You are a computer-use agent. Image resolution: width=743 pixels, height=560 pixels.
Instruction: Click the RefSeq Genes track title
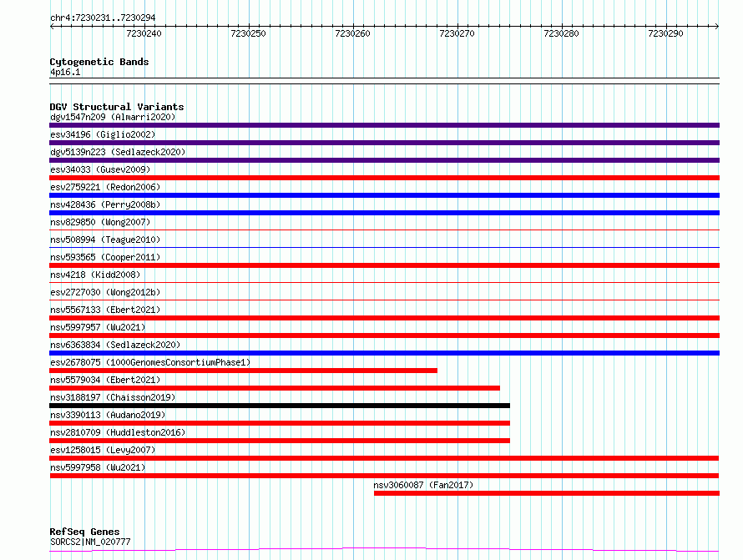(84, 532)
